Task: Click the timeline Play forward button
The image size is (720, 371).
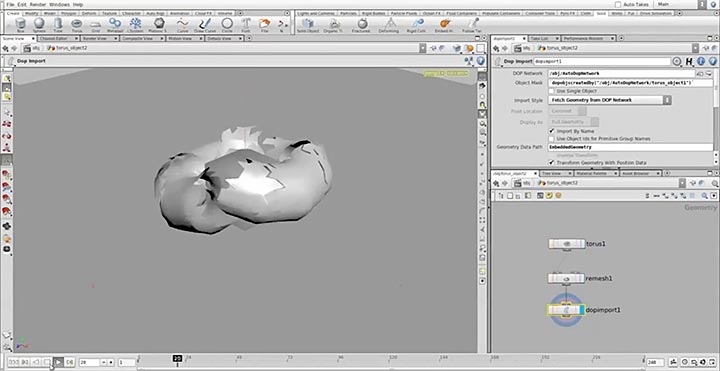Action: pos(58,362)
